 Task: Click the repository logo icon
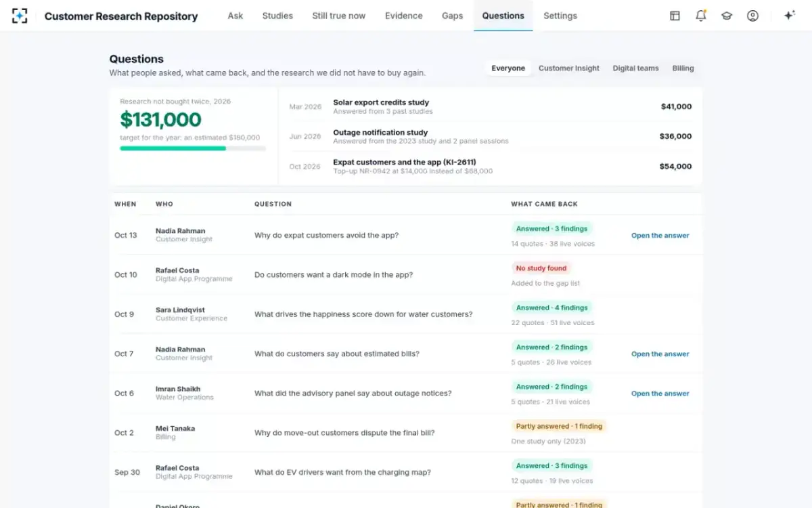point(20,16)
